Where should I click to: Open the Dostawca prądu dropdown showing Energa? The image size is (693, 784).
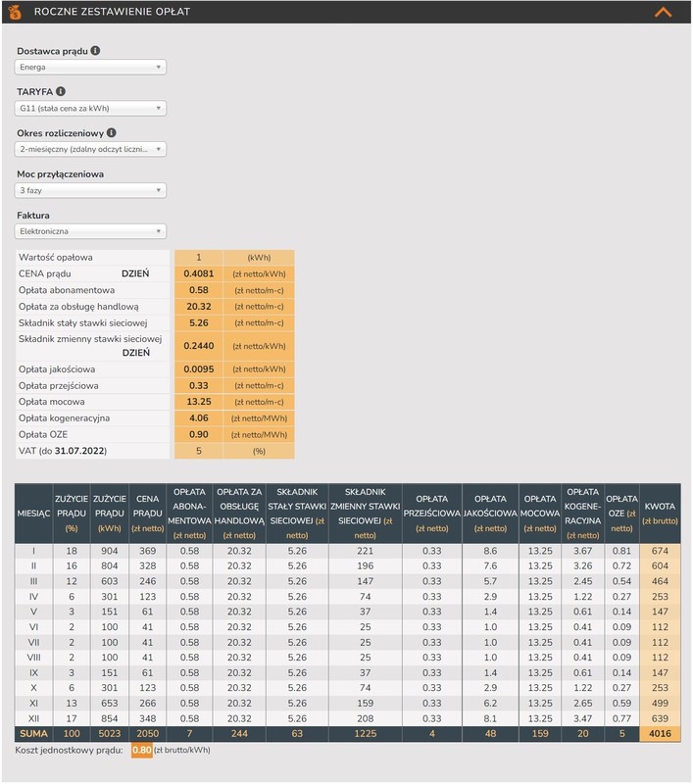(x=90, y=67)
